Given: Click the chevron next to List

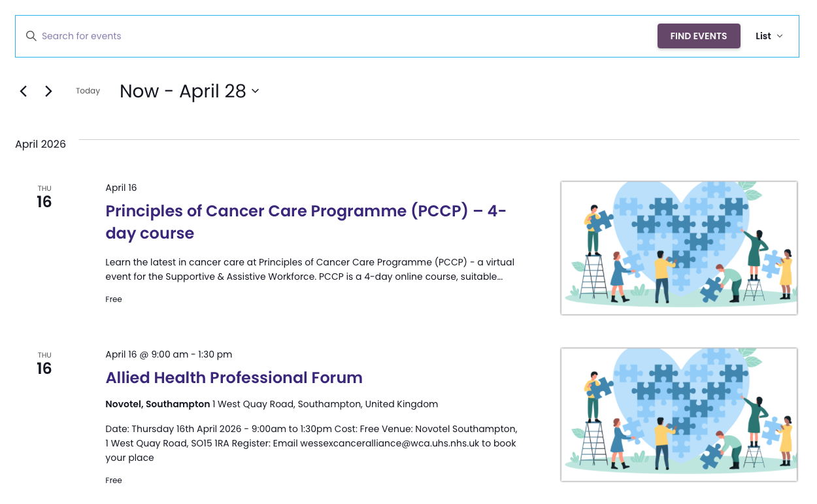Looking at the screenshot, I should click(x=780, y=37).
